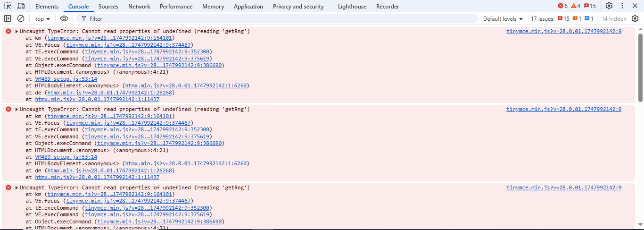Open the orange 1 breaking-change issue counter

tap(577, 19)
